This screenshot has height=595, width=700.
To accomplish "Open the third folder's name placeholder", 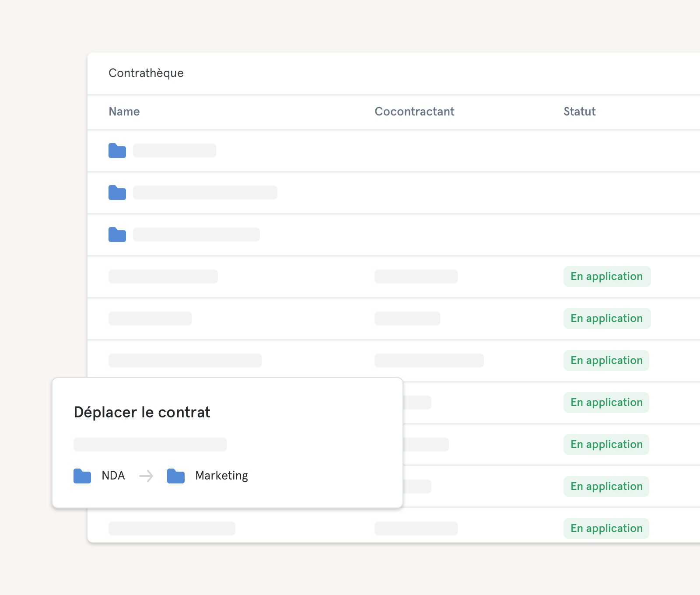I will pyautogui.click(x=196, y=234).
